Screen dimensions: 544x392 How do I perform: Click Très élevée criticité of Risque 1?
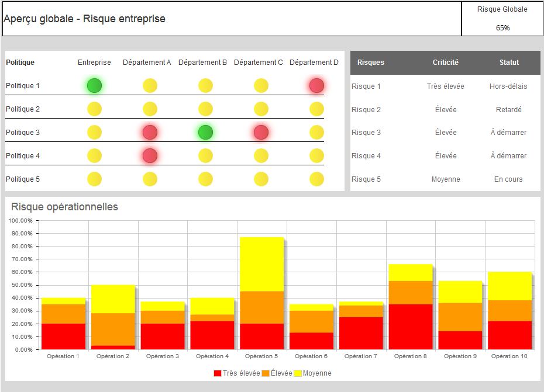click(x=446, y=86)
